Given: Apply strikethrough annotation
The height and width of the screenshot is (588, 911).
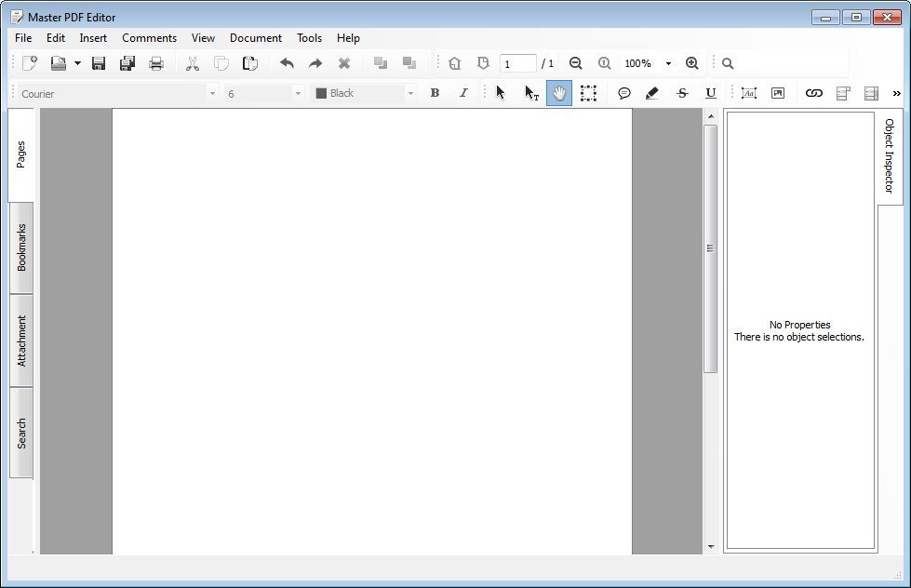Looking at the screenshot, I should pos(682,92).
